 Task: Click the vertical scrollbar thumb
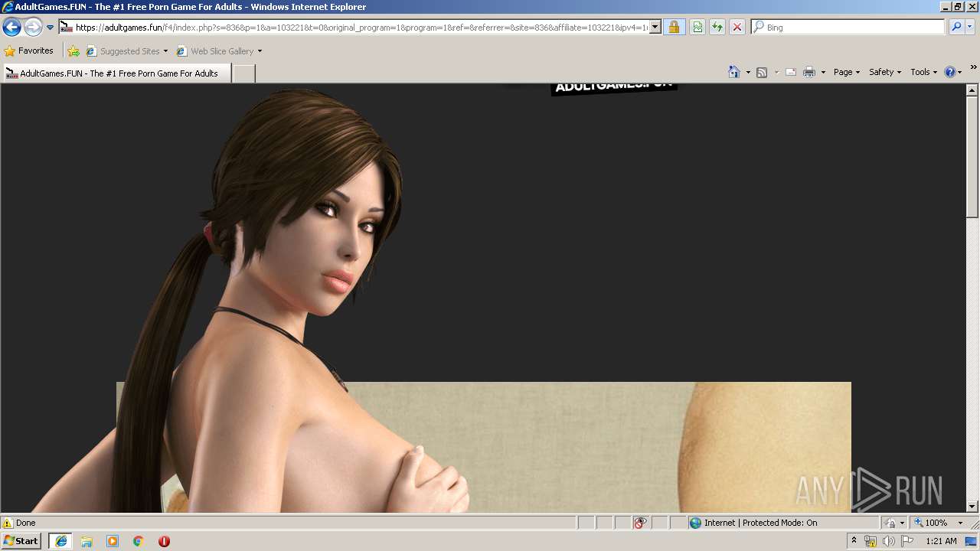point(972,157)
